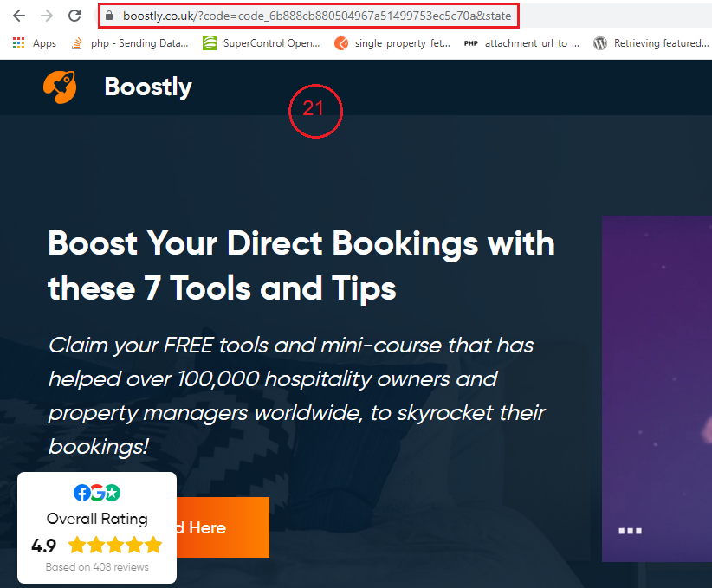Click the purple image card
712x588 pixels.
[657, 389]
